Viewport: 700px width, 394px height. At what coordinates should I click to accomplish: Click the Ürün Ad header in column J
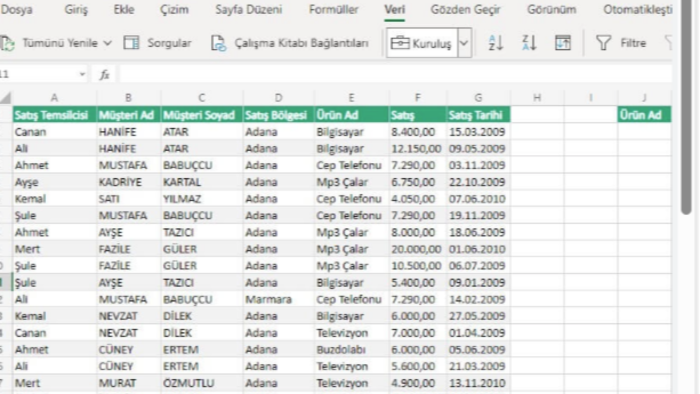coord(644,115)
